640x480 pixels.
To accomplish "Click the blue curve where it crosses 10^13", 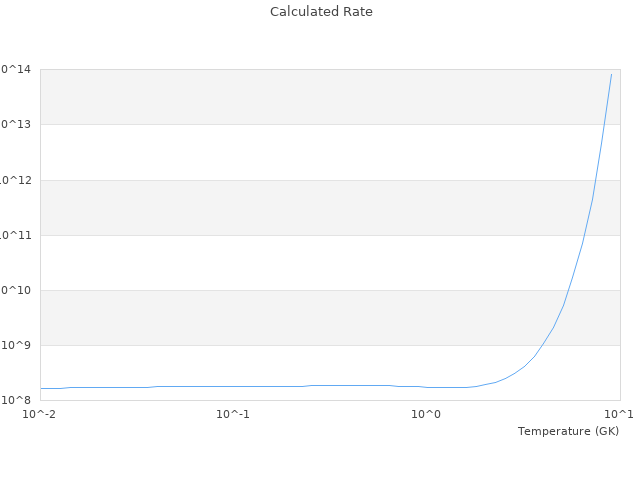I will [x=604, y=124].
